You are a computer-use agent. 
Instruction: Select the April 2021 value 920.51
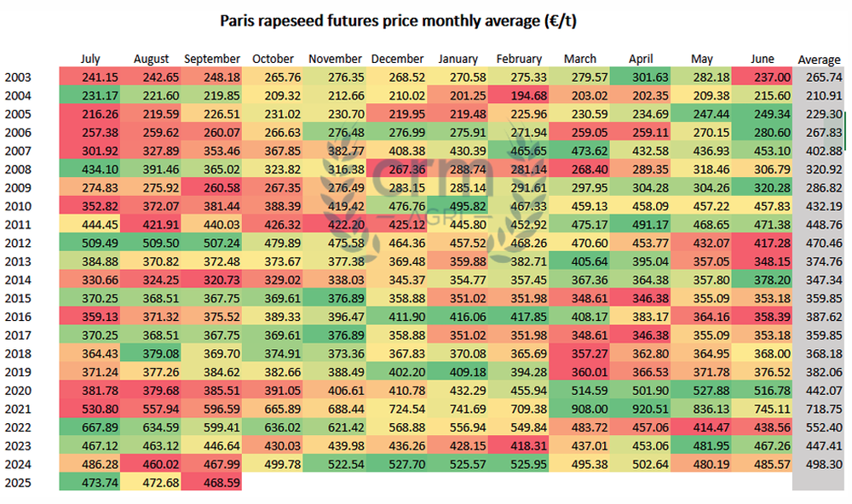640,409
